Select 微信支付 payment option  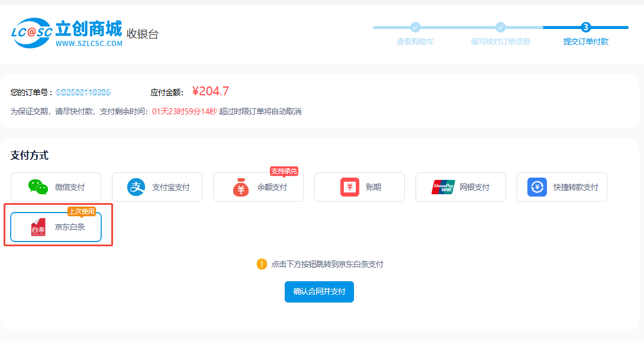pos(70,187)
